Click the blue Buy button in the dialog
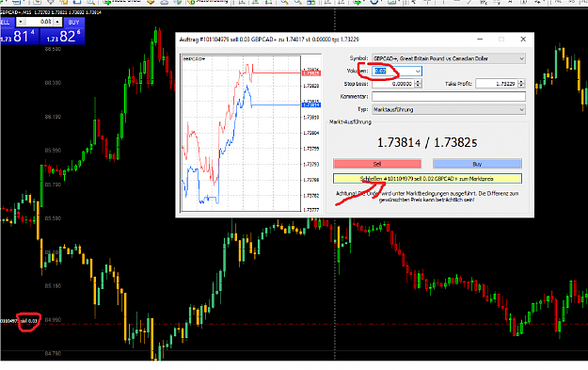This screenshot has width=588, height=370. tap(477, 164)
